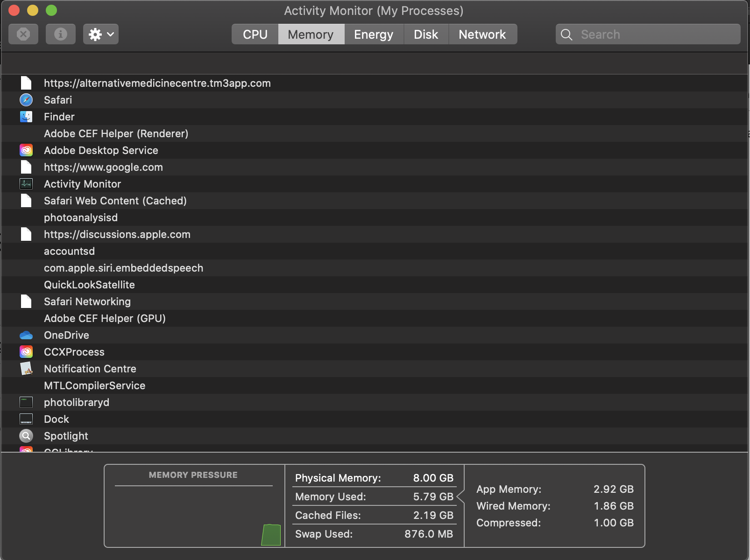Click the Search field
Viewport: 750px width, 560px height.
(648, 34)
